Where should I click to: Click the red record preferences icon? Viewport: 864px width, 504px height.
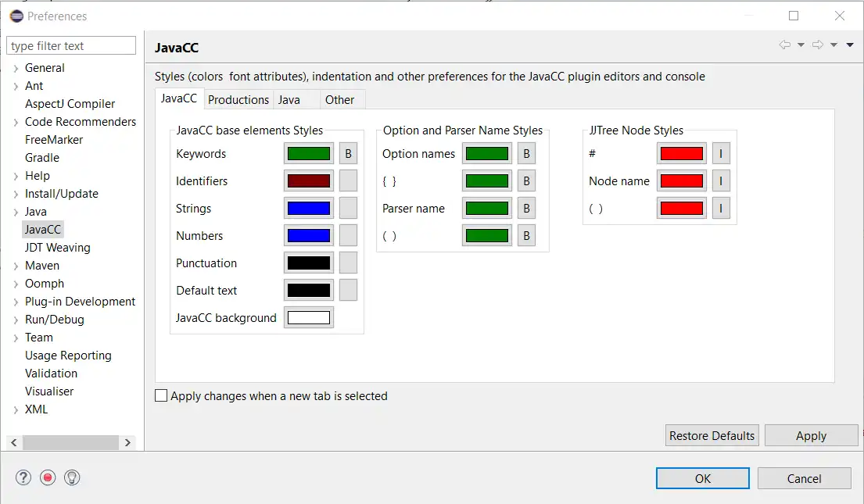(x=48, y=477)
